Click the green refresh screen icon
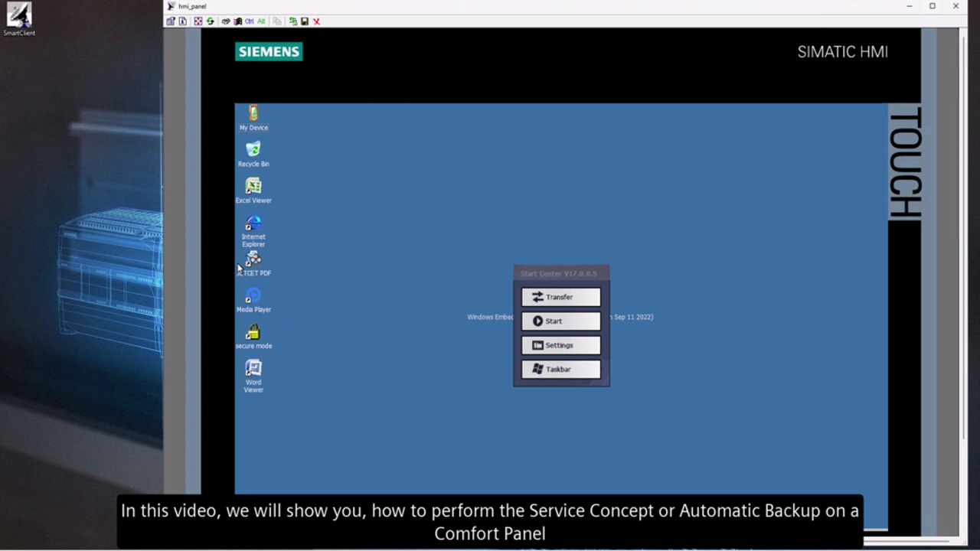Screen dimensions: 980x551 coord(210,21)
